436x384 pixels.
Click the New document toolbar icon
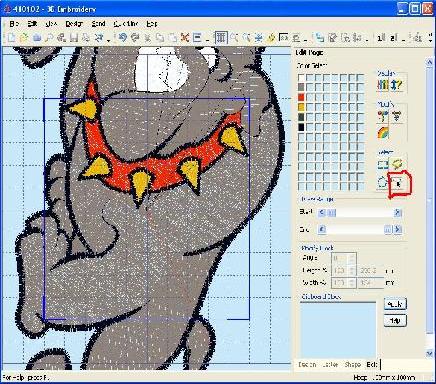click(11, 38)
